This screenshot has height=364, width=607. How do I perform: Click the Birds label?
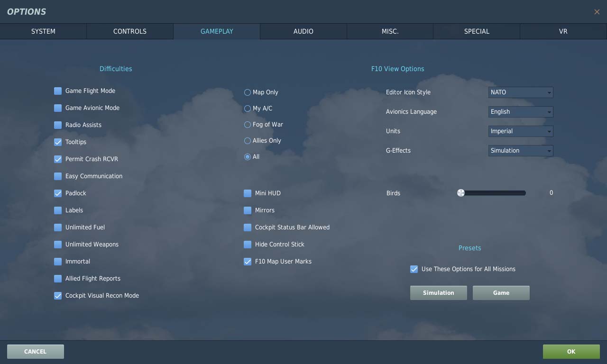pyautogui.click(x=393, y=193)
